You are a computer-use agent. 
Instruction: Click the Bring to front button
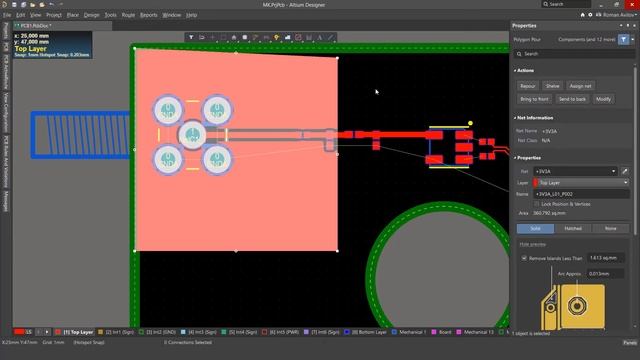tap(534, 99)
